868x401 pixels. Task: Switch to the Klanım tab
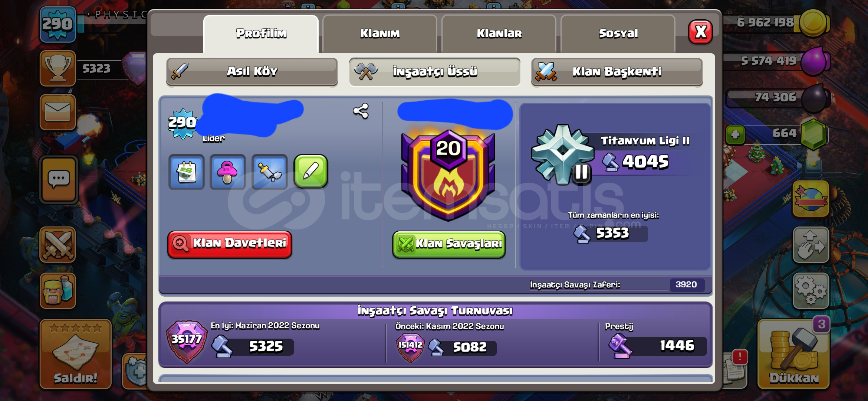tap(380, 34)
